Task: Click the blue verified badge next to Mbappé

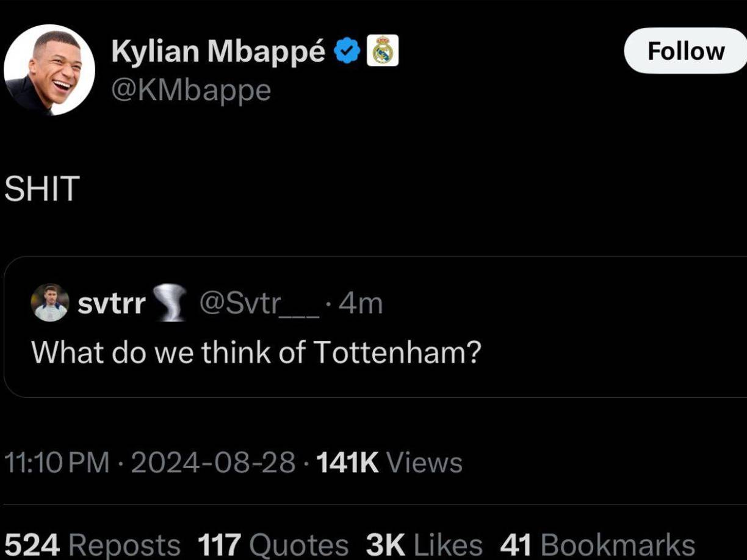Action: 345,51
